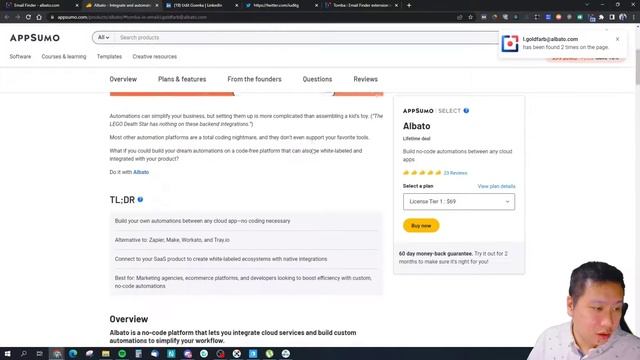Go back to the previous page
The height and width of the screenshot is (360, 640).
click(x=7, y=17)
